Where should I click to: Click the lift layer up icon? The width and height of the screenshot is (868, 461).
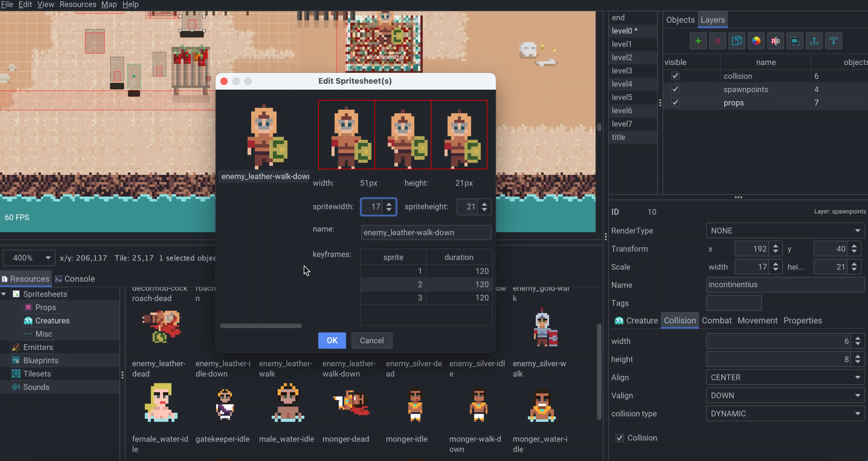coord(814,41)
